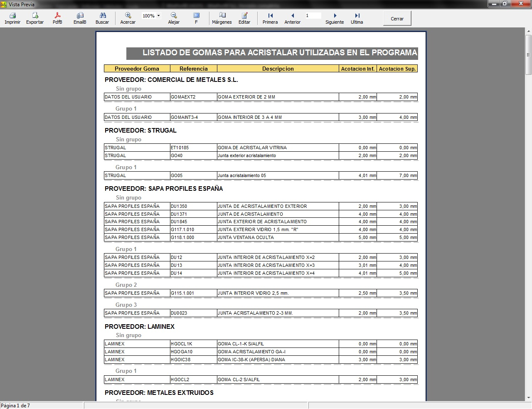Click GOMA IC-38-K (APERSA) DIANA description

(251, 360)
